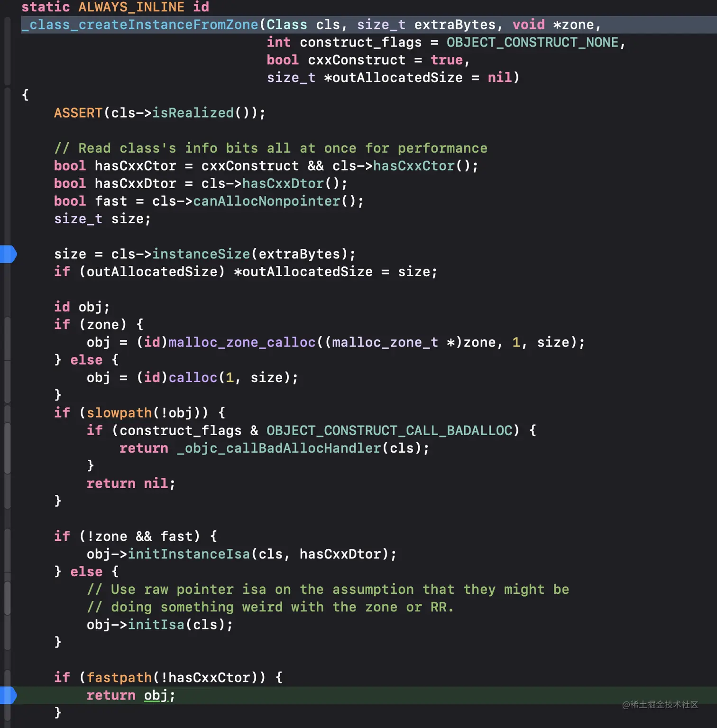Click the comment 'Use raw pointer isa on the assumption'
The image size is (717, 728).
(328, 589)
